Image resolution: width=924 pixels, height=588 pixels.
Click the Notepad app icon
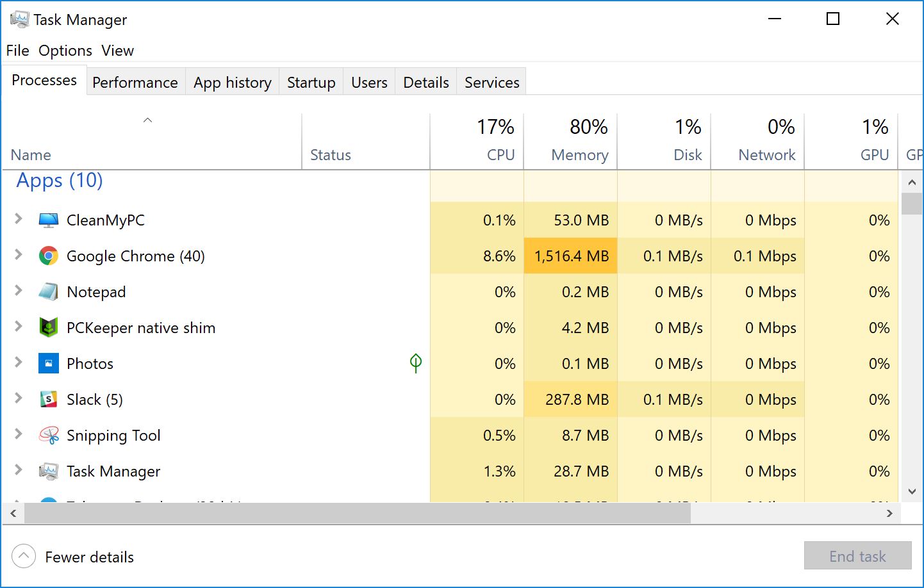(49, 292)
